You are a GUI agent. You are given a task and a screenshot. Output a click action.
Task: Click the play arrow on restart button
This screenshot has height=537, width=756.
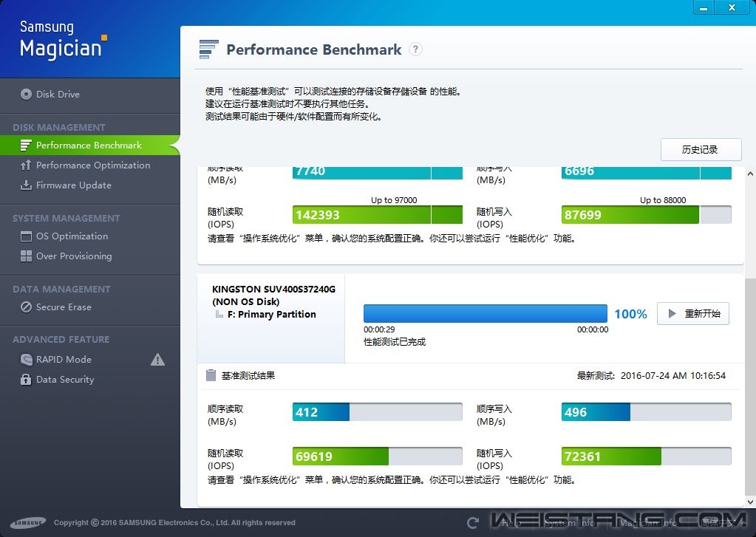[672, 314]
